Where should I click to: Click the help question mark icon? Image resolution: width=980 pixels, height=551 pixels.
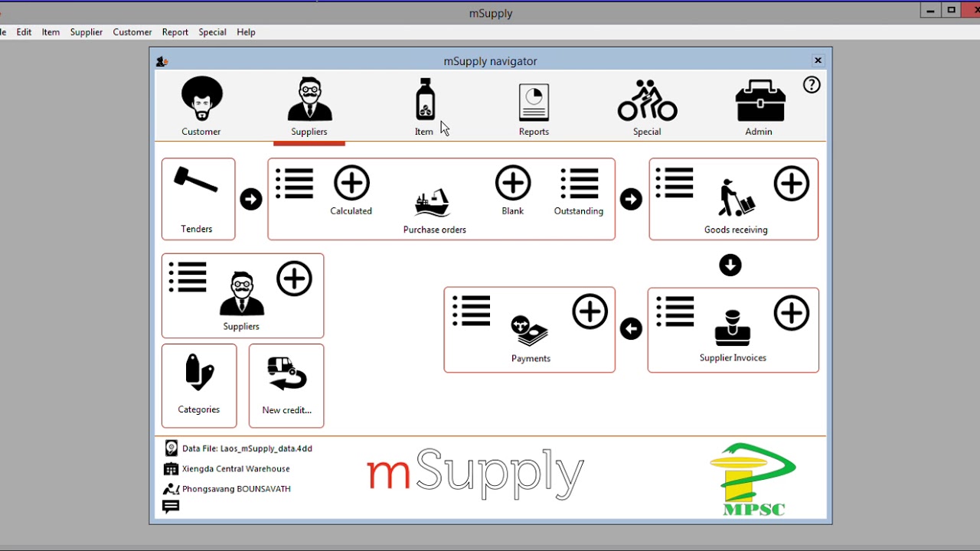[812, 85]
